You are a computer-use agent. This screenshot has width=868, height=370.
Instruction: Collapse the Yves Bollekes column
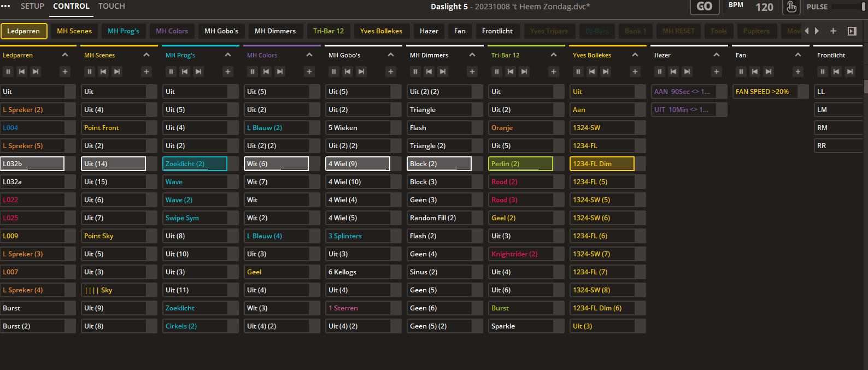click(635, 55)
